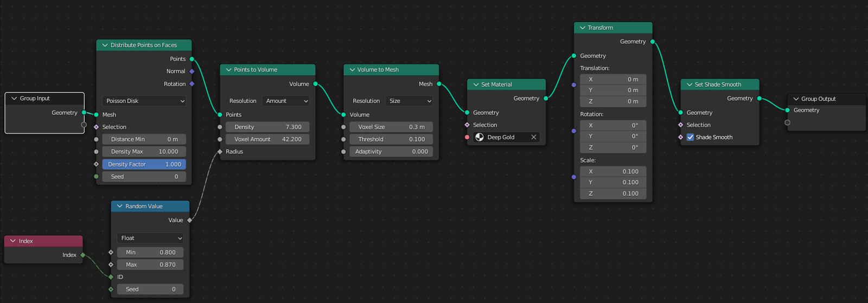Click the Random Value Seed field
The width and height of the screenshot is (868, 303).
(150, 289)
